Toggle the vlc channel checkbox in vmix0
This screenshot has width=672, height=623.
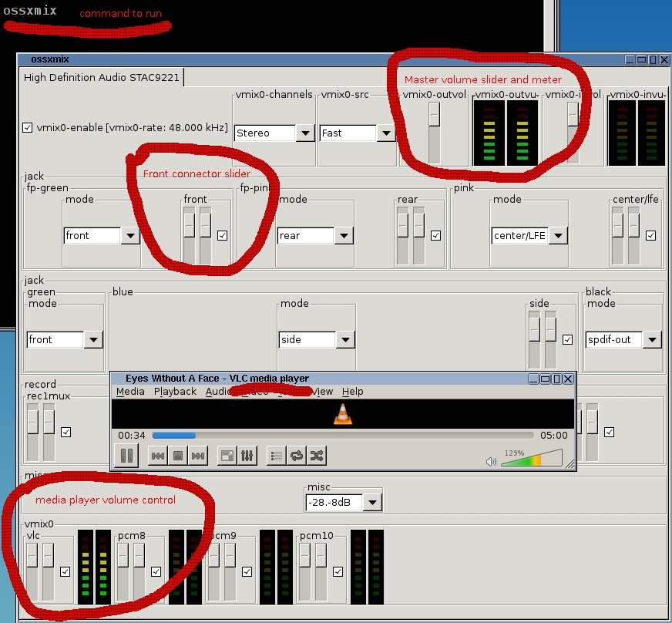tap(66, 571)
